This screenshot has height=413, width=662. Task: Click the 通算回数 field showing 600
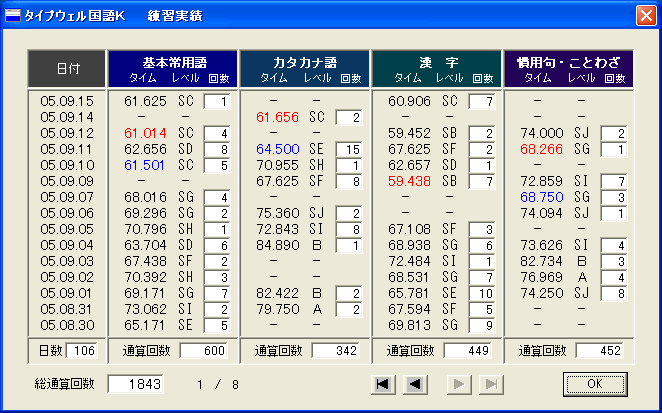tap(203, 351)
